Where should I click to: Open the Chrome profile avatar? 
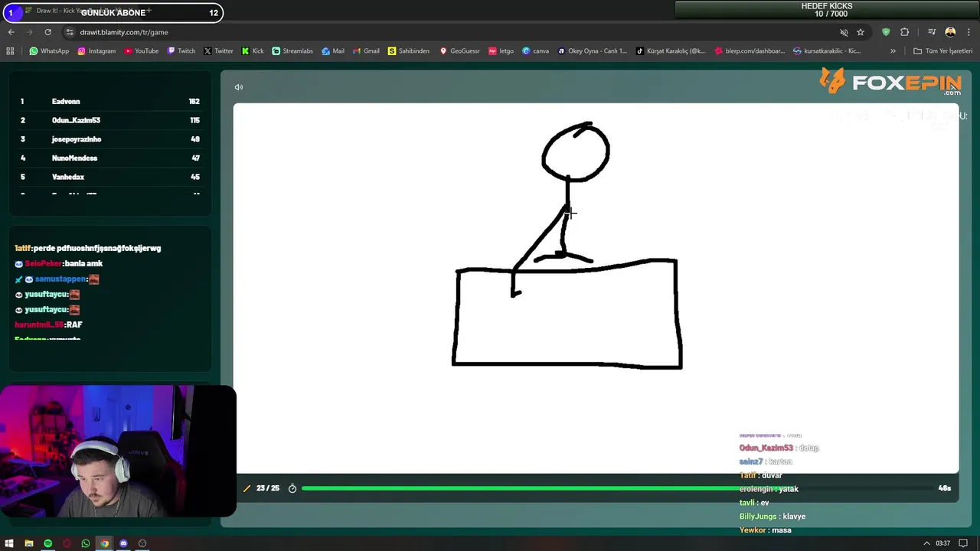pos(950,32)
